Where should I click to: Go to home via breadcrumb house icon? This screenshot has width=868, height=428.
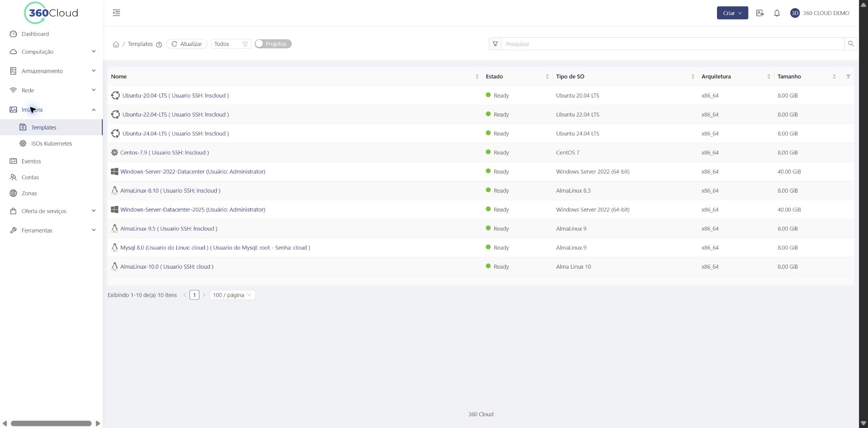[x=116, y=44]
